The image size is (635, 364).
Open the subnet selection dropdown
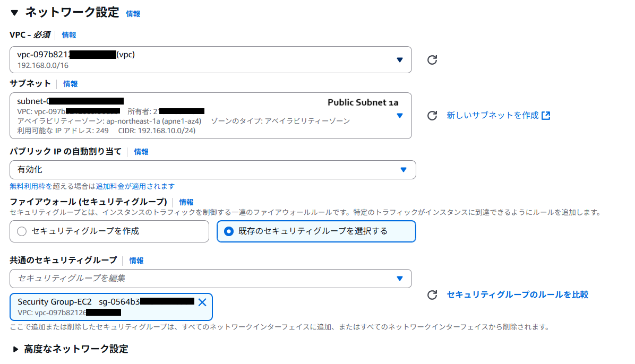click(x=400, y=115)
